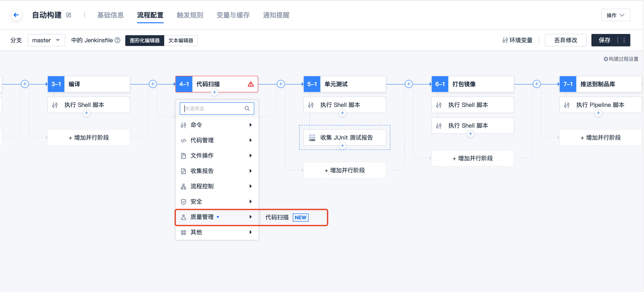This screenshot has height=292, width=644.
Task: Add stage with plus circle before 6-1 打包镜像
Action: (409, 84)
